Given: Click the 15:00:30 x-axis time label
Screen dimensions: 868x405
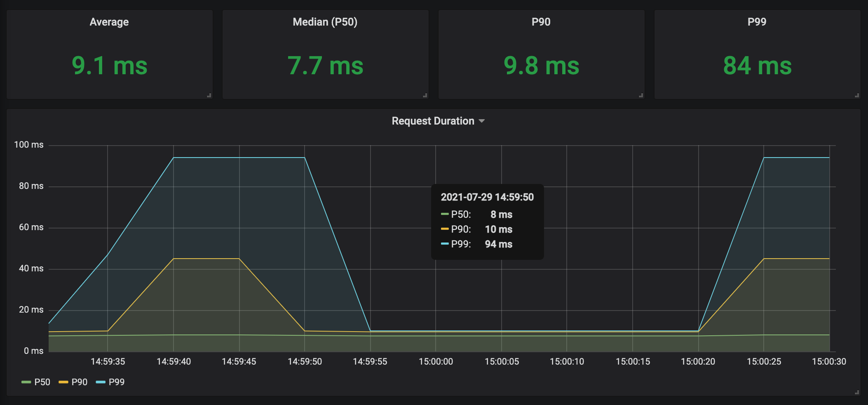Looking at the screenshot, I should pos(829,362).
